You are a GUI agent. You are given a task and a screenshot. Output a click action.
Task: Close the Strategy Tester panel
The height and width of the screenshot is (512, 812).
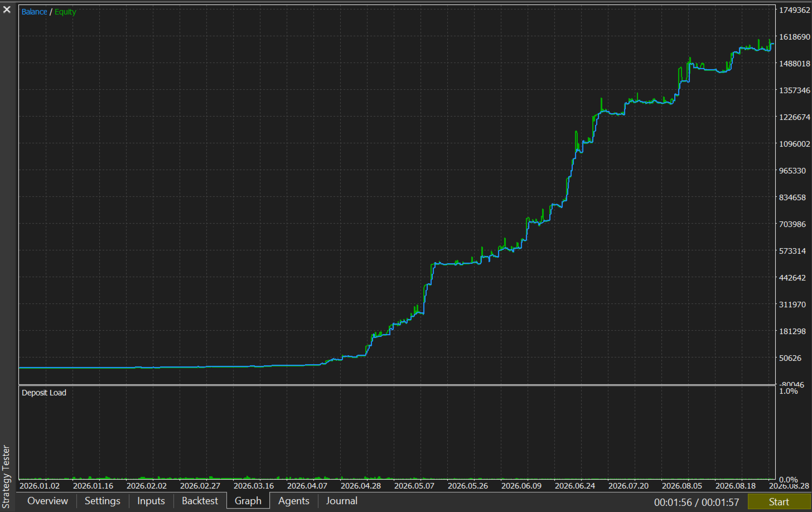(x=7, y=9)
